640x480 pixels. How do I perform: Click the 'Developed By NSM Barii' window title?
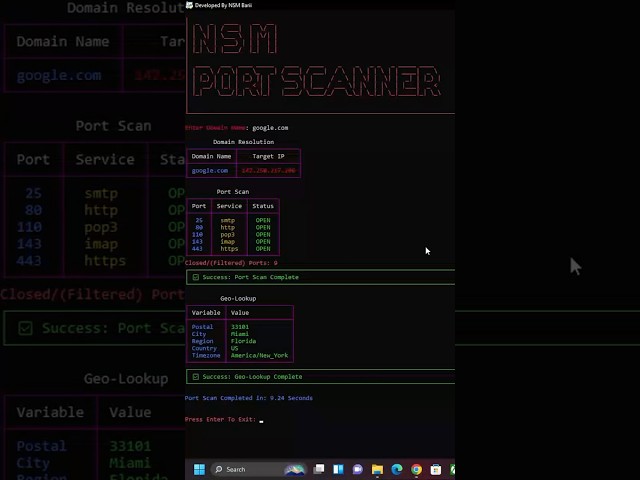click(223, 5)
